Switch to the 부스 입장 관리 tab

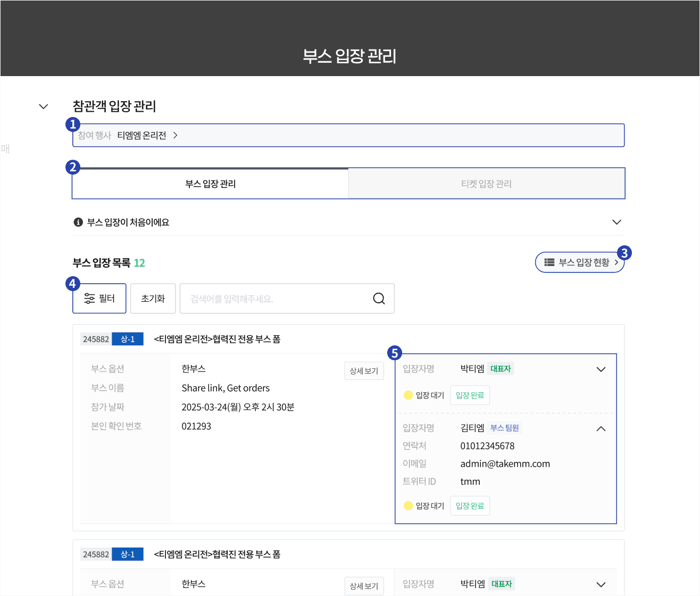[211, 184]
